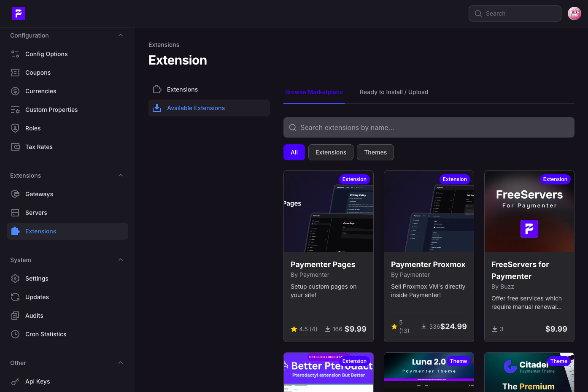Click the Currencies dollar icon
Viewport: 588px width, 392px height.
(15, 91)
